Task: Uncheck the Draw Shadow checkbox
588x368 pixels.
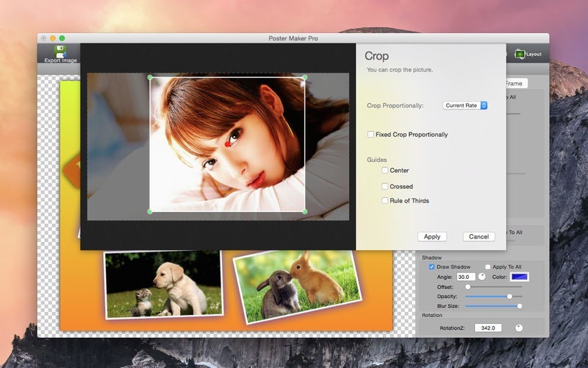Action: pyautogui.click(x=432, y=266)
